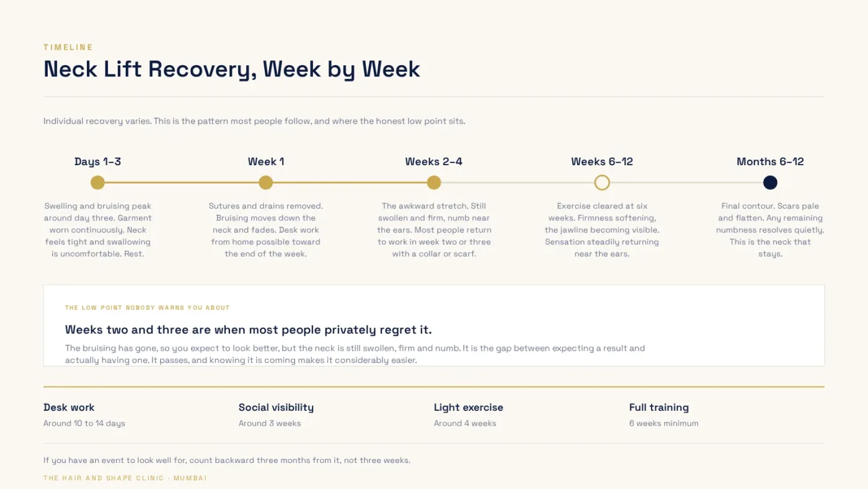Click the Full training stat
Image resolution: width=868 pixels, height=489 pixels.
[663, 415]
